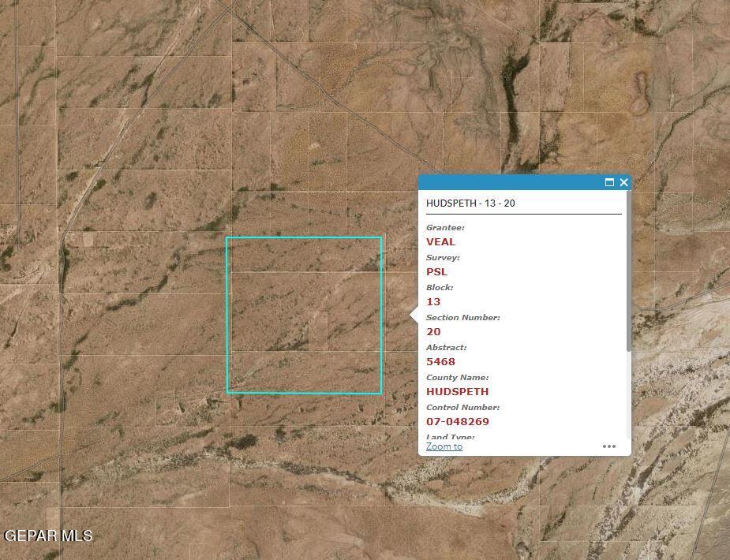Close the HUDSPETH - 13 - 20 popup
730x560 pixels.
[623, 182]
